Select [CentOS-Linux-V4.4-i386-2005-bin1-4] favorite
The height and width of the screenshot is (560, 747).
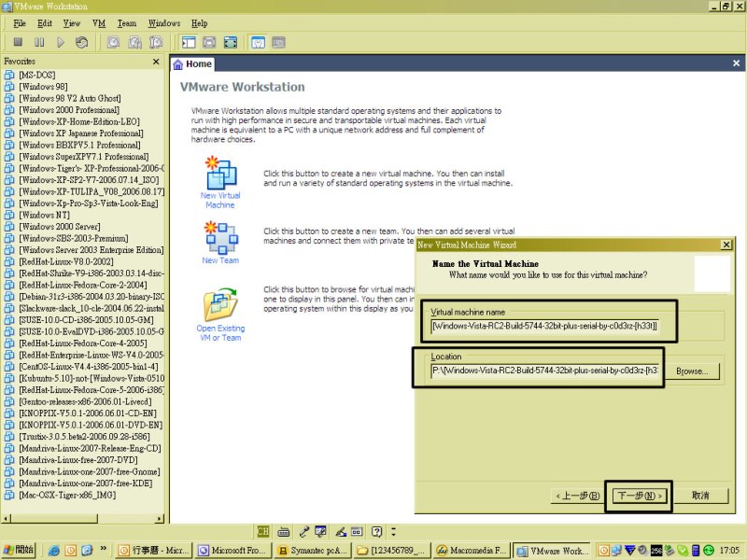coord(89,366)
